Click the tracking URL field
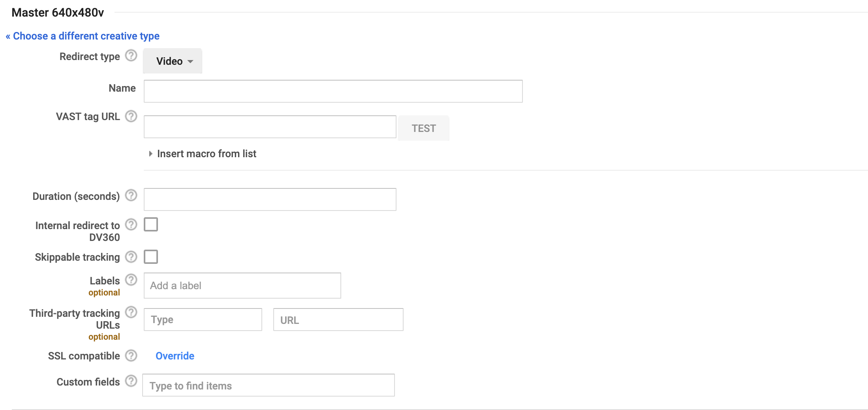Image resolution: width=868 pixels, height=410 pixels. point(338,319)
